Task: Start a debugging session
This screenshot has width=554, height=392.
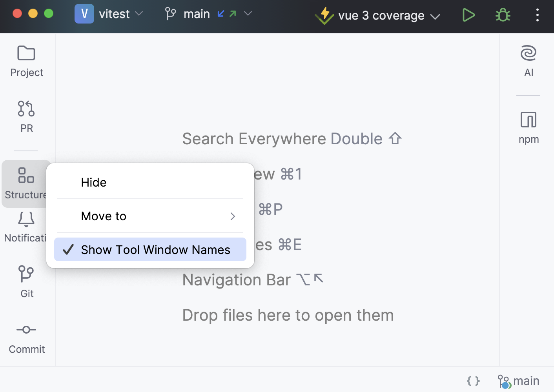Action: (502, 15)
